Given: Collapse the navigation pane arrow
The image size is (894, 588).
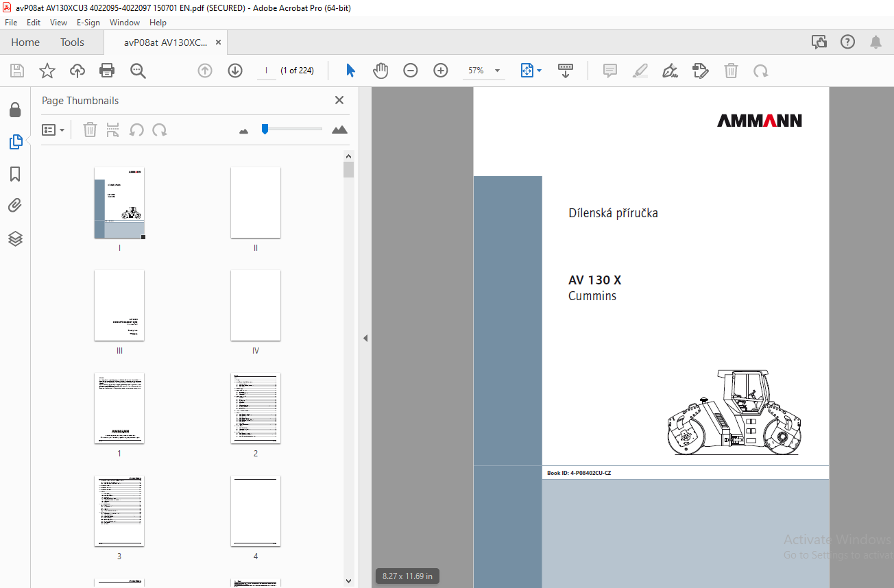Looking at the screenshot, I should coord(365,338).
